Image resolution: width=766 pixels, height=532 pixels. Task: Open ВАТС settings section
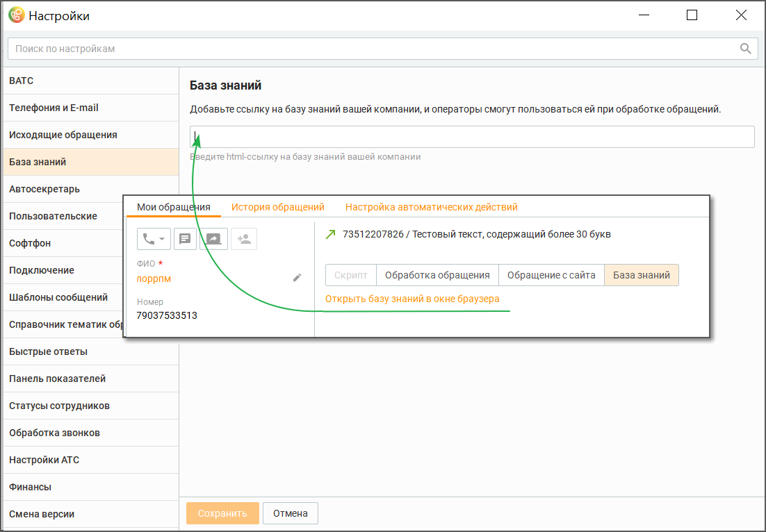91,81
